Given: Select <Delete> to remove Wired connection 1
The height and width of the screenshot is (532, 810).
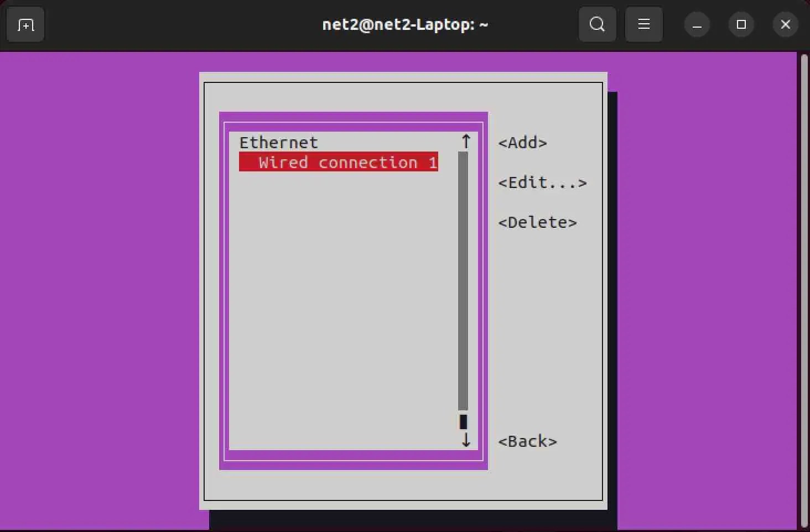Looking at the screenshot, I should pos(537,222).
